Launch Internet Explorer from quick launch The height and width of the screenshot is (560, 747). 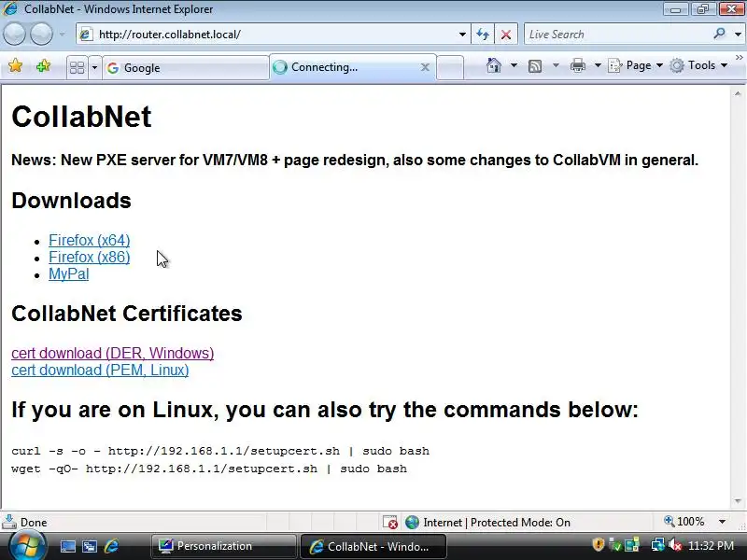(111, 546)
